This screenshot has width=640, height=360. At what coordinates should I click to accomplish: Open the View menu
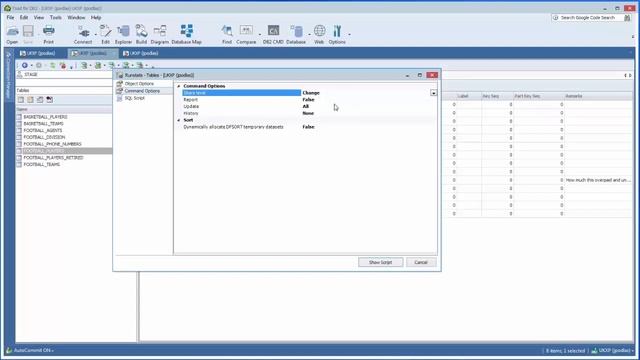pos(39,18)
